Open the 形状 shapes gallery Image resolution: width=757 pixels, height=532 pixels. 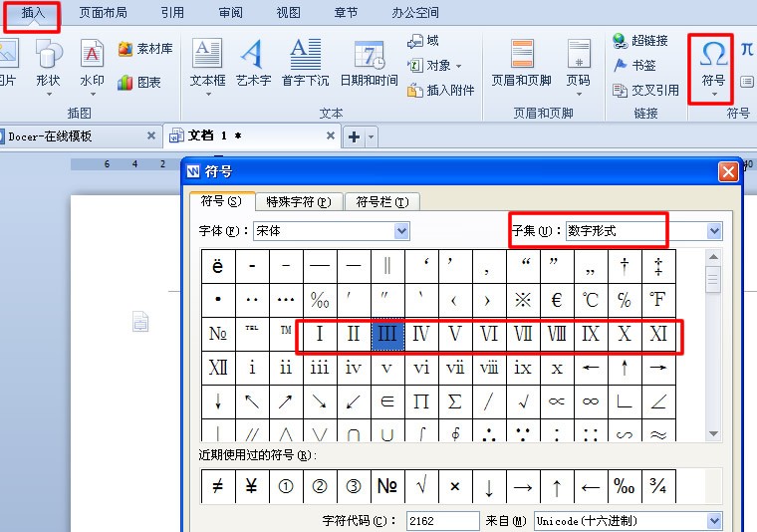(48, 67)
